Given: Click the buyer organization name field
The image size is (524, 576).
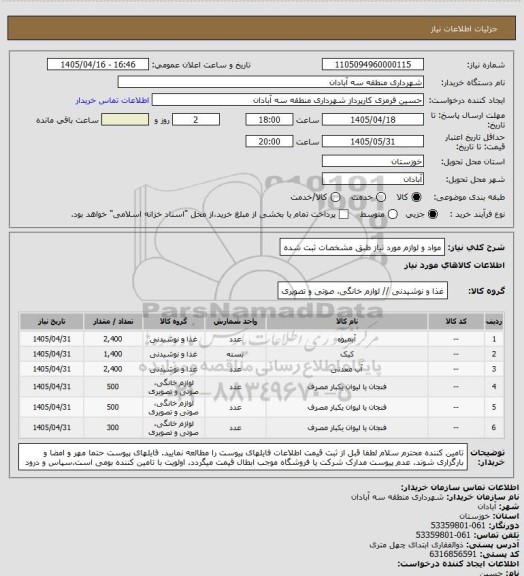Looking at the screenshot, I should [x=270, y=82].
